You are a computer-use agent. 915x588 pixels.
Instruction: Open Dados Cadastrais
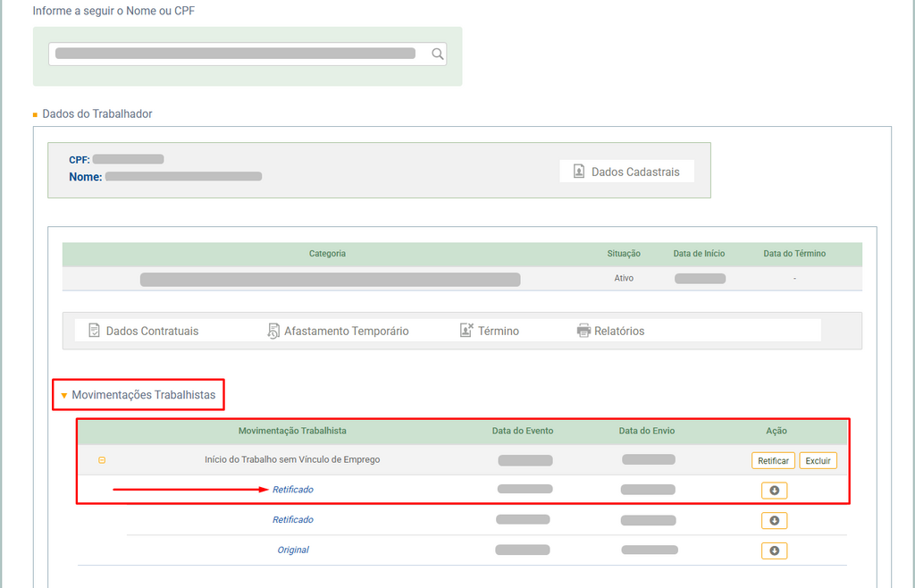click(x=626, y=172)
